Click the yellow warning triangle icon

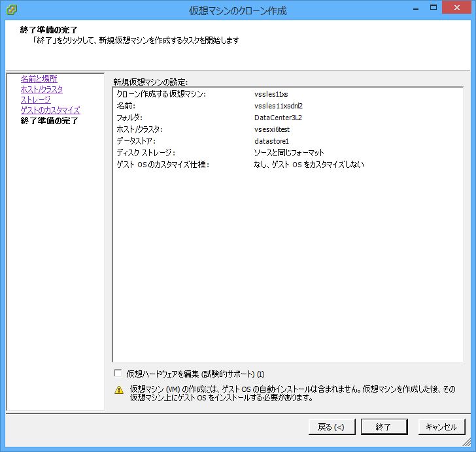pos(119,390)
